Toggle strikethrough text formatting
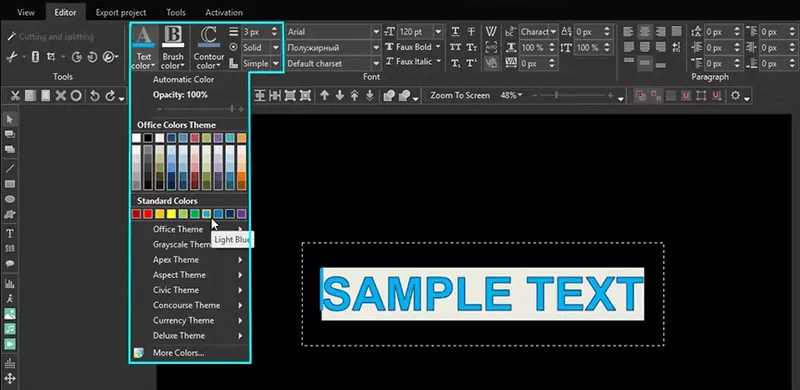 tap(471, 32)
